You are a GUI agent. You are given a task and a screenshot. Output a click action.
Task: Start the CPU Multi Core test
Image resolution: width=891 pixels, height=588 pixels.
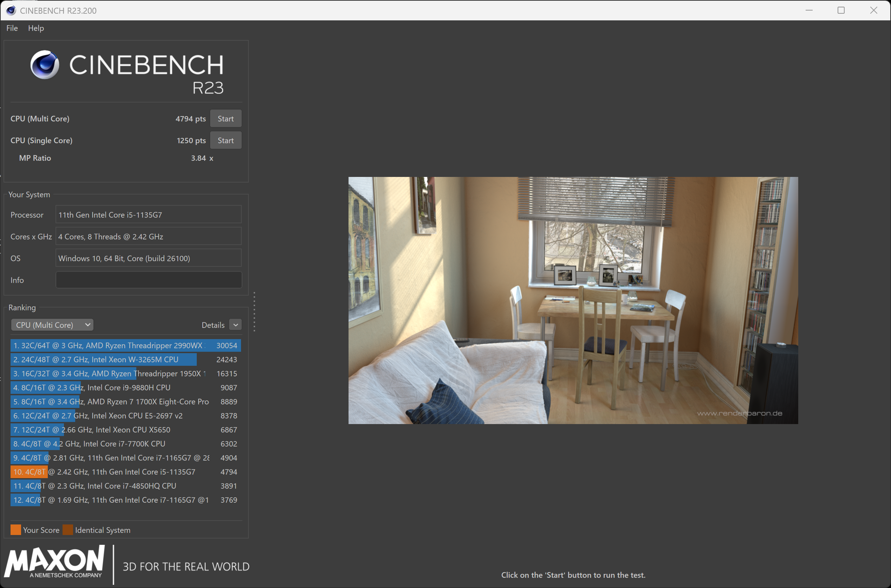pos(225,119)
